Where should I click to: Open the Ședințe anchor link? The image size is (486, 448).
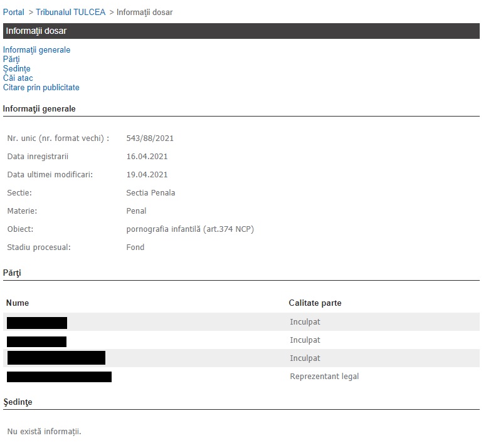(16, 69)
